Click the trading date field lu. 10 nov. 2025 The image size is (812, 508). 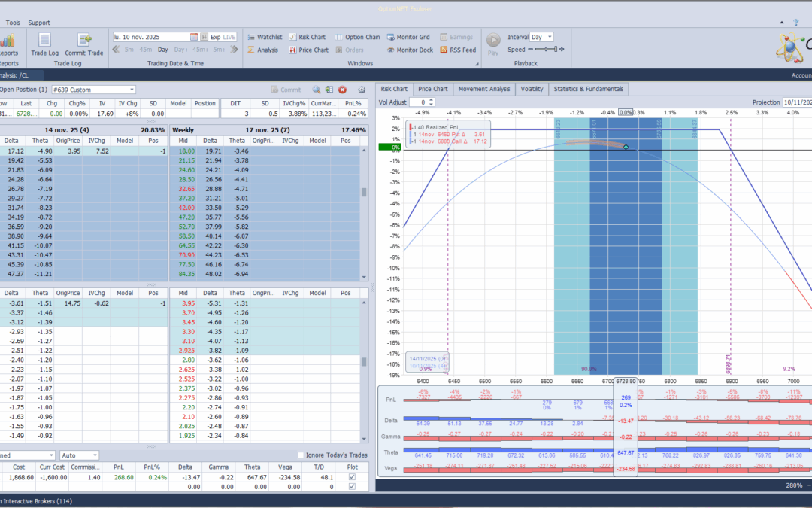tap(150, 37)
